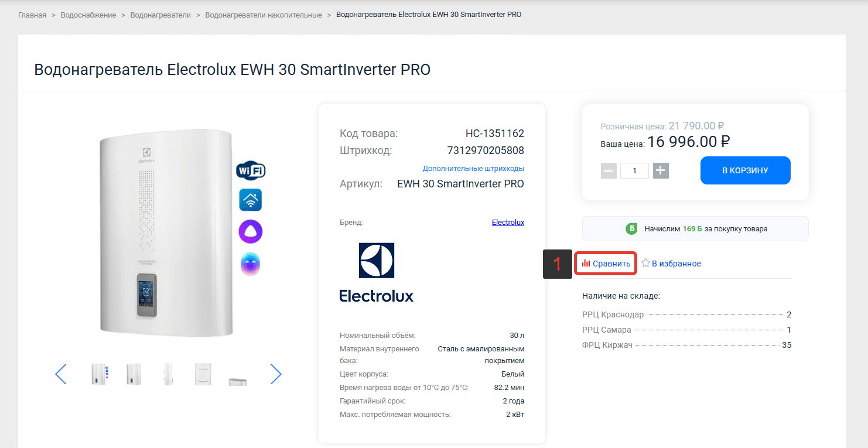Click the Сравнить link
The height and width of the screenshot is (448, 868).
click(611, 264)
